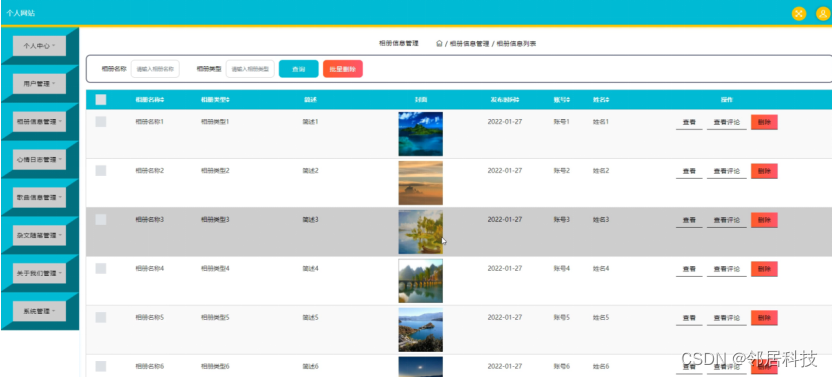
Task: Expand the 用户管理 sidebar menu
Action: point(39,83)
